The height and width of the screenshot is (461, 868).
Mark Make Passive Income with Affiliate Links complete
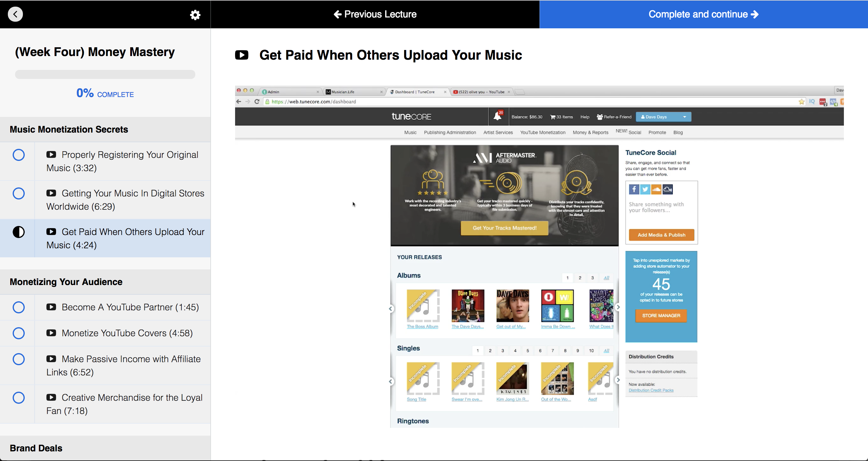pyautogui.click(x=18, y=359)
